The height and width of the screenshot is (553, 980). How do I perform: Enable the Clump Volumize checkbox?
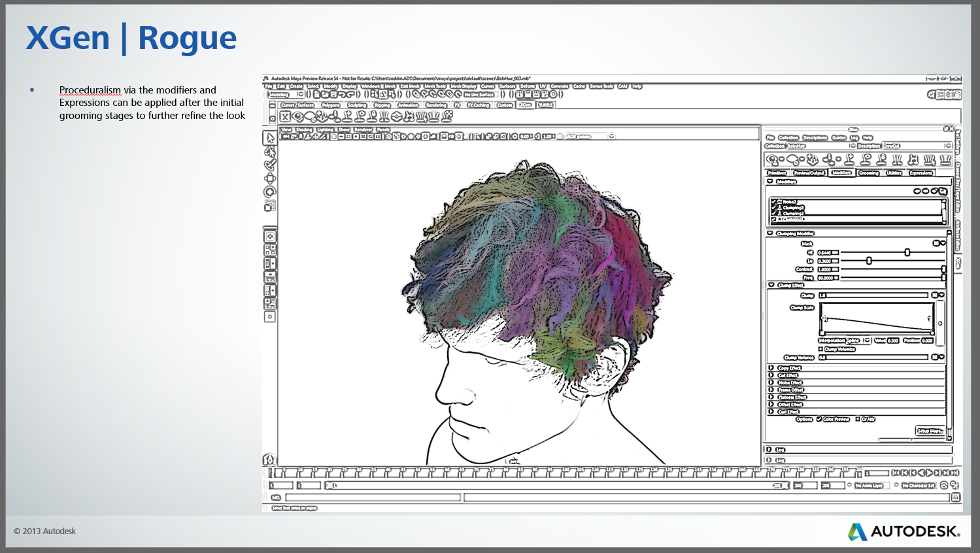(x=821, y=349)
